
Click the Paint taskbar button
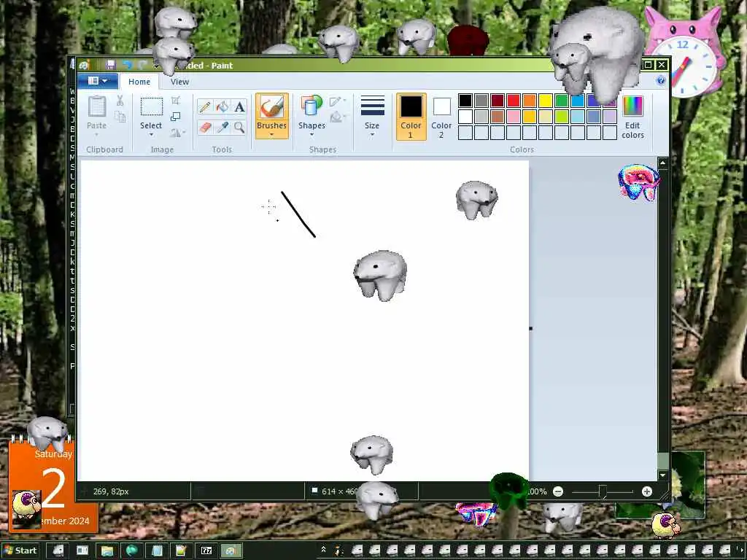click(231, 551)
